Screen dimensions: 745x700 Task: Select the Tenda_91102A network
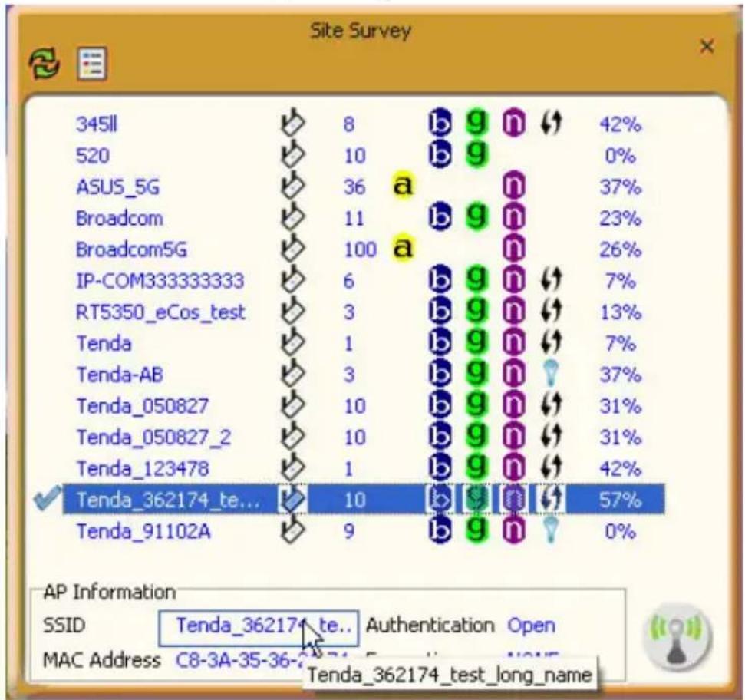[364, 531]
